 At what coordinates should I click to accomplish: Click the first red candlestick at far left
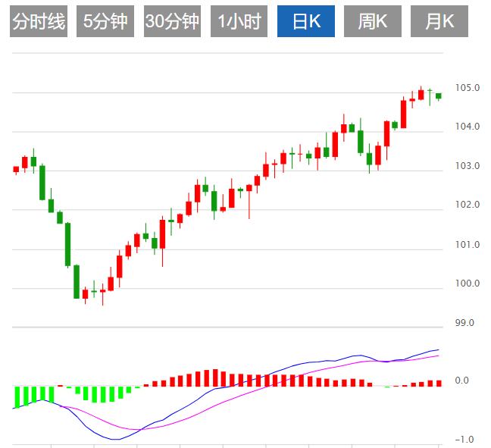(16, 170)
